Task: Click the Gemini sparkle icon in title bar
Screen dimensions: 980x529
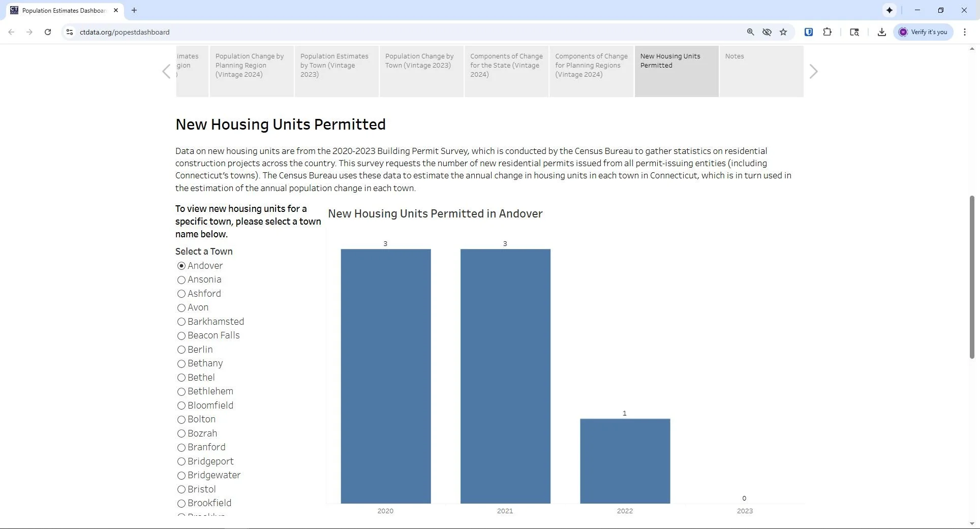Action: (890, 10)
